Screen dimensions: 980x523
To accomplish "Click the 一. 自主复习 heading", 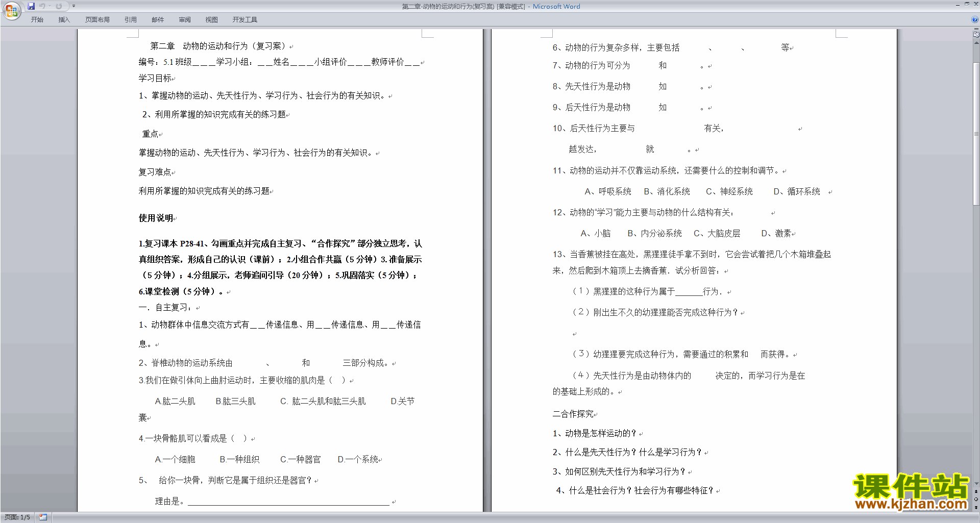I will 165,307.
